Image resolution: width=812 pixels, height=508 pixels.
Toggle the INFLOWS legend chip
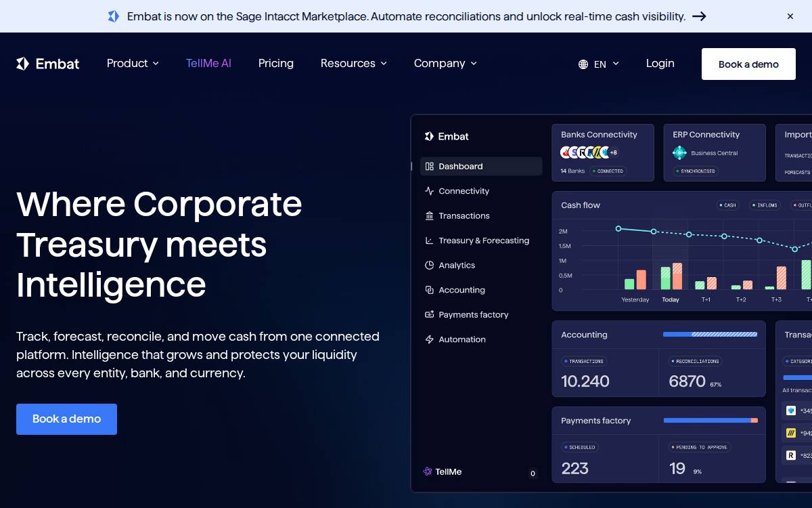click(765, 205)
